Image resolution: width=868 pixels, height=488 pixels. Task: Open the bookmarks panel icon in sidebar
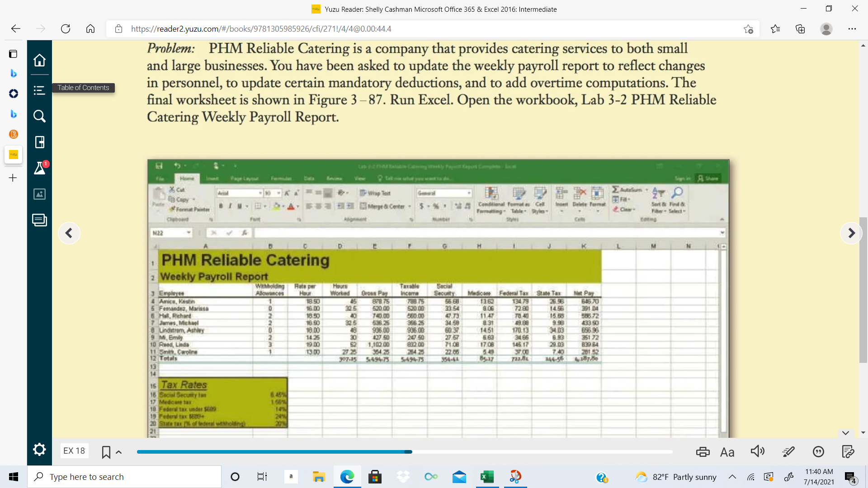click(39, 142)
